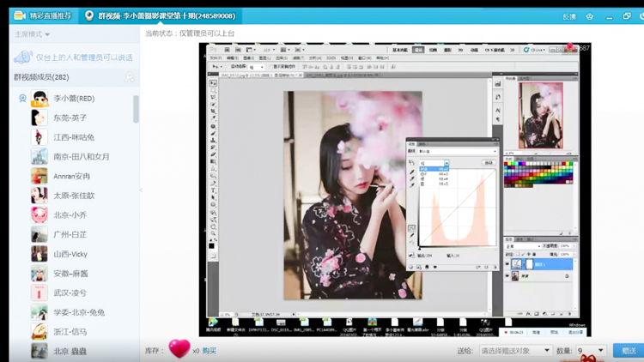Click the curve black point slider below histogram

tap(419, 248)
